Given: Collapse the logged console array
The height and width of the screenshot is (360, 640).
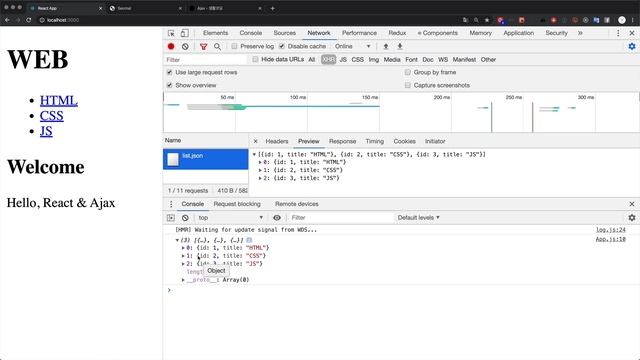Looking at the screenshot, I should tap(177, 240).
